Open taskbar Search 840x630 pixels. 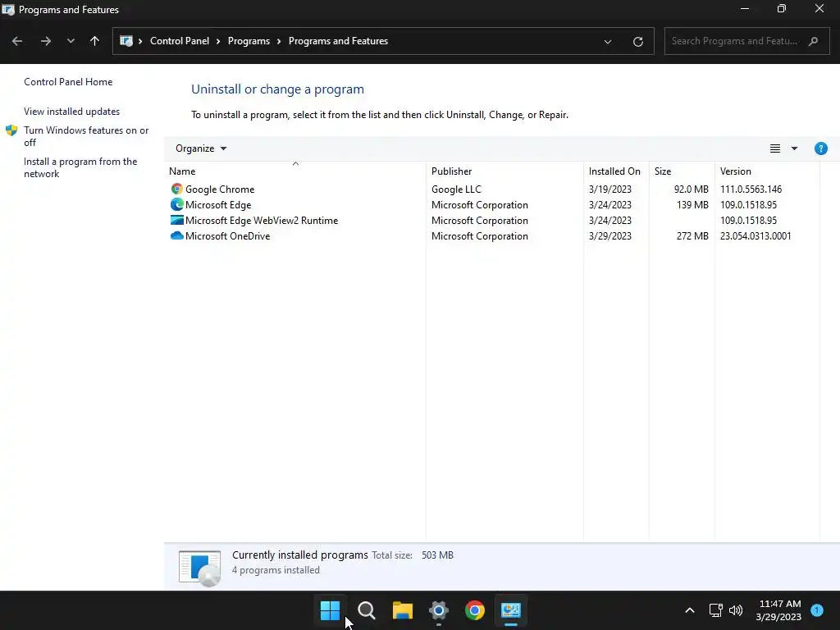pyautogui.click(x=367, y=610)
